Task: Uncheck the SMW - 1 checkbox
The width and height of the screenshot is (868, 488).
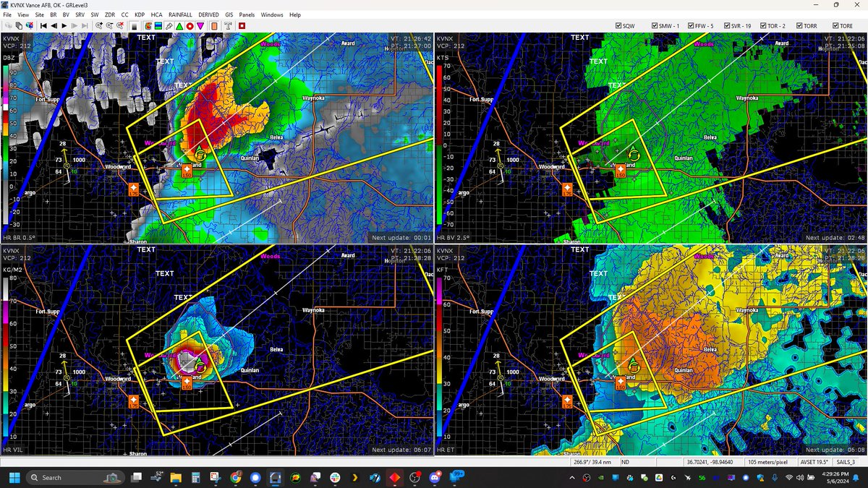Action: 655,26
